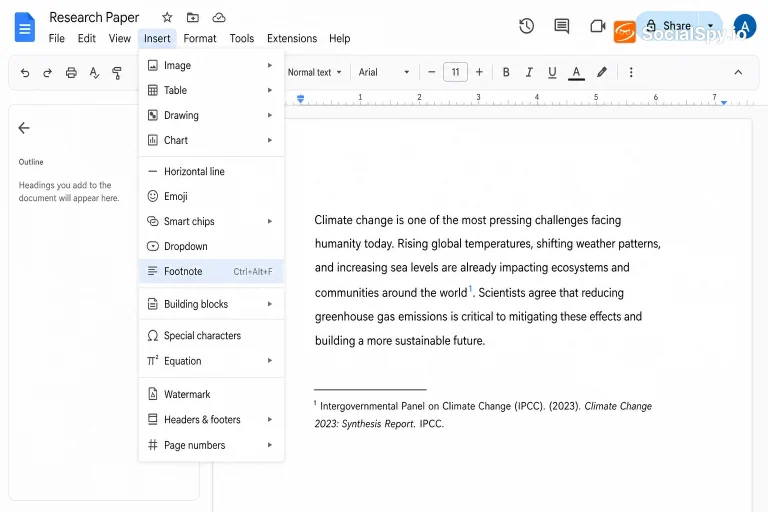Expand the Equation submenu
768x512 pixels.
coord(211,361)
